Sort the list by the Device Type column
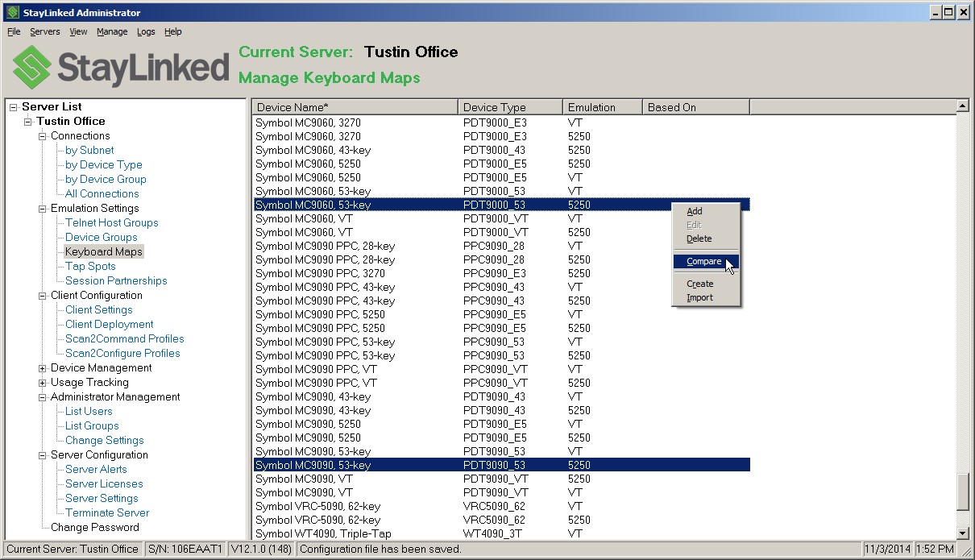Viewport: 975px width, 560px height. (x=508, y=106)
